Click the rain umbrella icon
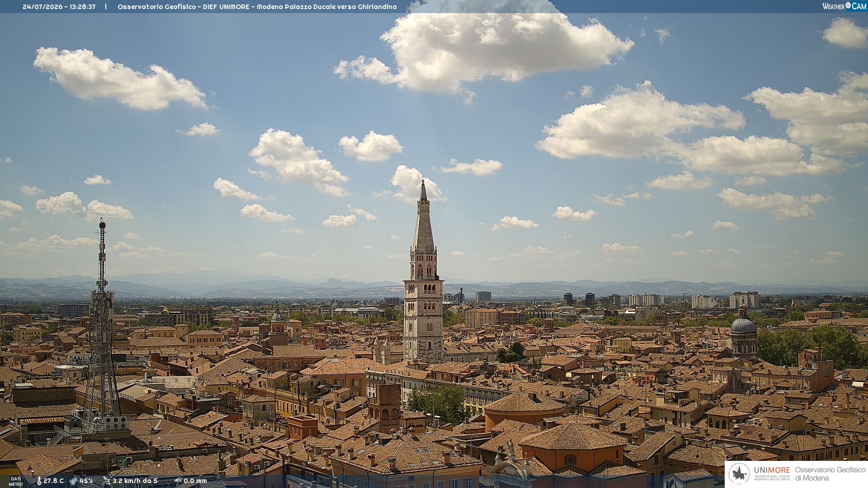Image resolution: width=868 pixels, height=488 pixels. tap(178, 481)
